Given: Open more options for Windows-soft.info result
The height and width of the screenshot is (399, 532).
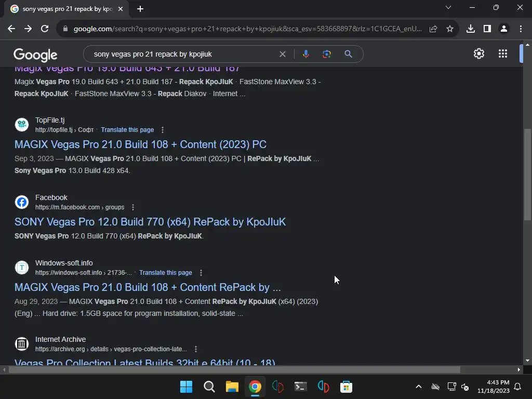Looking at the screenshot, I should pyautogui.click(x=201, y=273).
